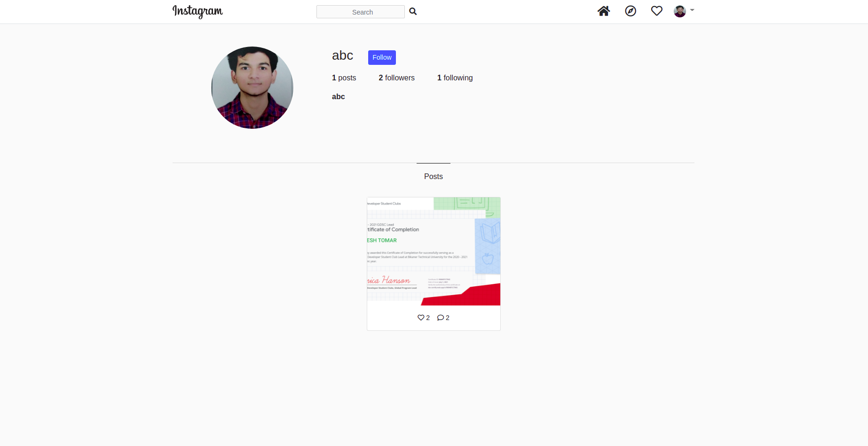Like the post using the heart icon
The height and width of the screenshot is (446, 868).
coord(421,318)
